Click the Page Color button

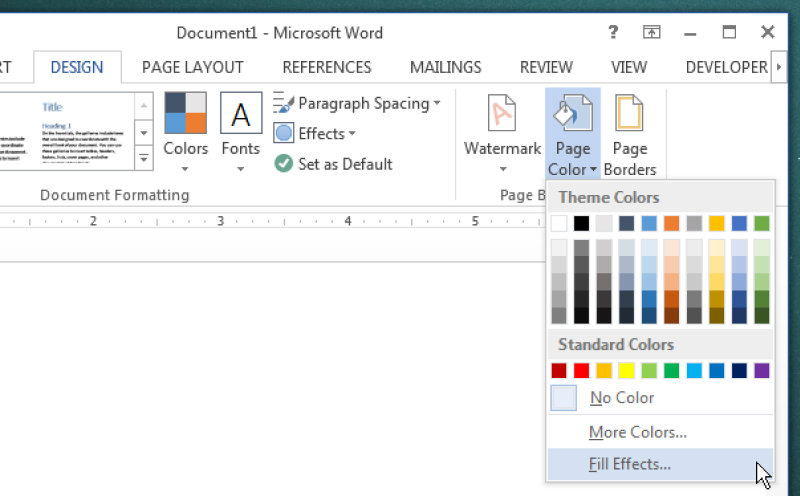click(x=572, y=134)
